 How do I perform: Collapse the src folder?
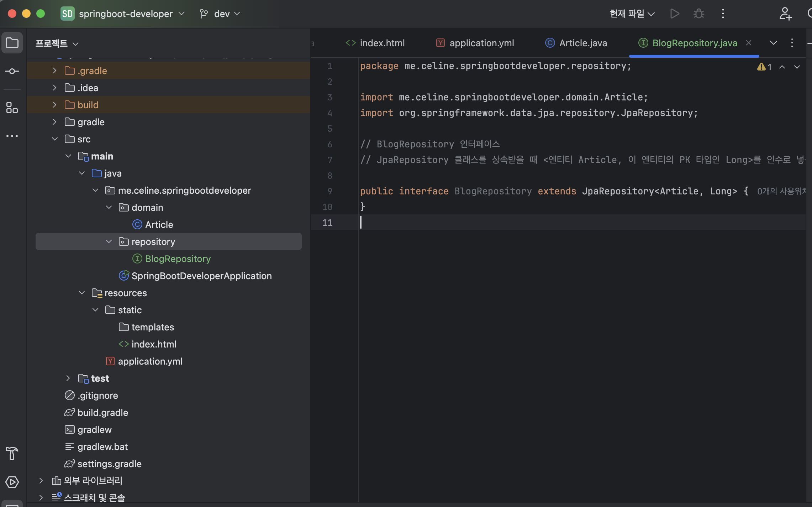coord(54,139)
